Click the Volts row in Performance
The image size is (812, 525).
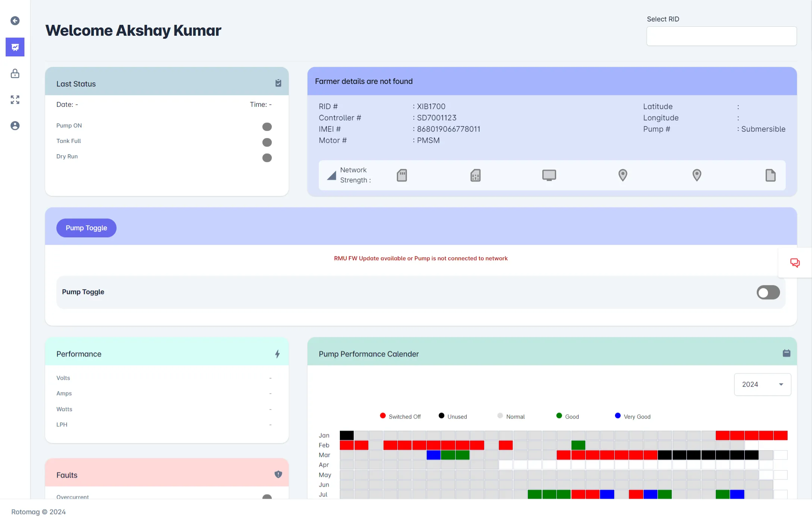[x=164, y=378]
